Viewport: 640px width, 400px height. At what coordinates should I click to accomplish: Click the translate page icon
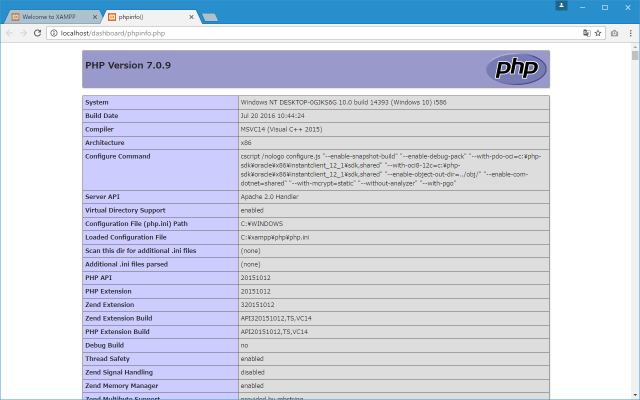[587, 33]
